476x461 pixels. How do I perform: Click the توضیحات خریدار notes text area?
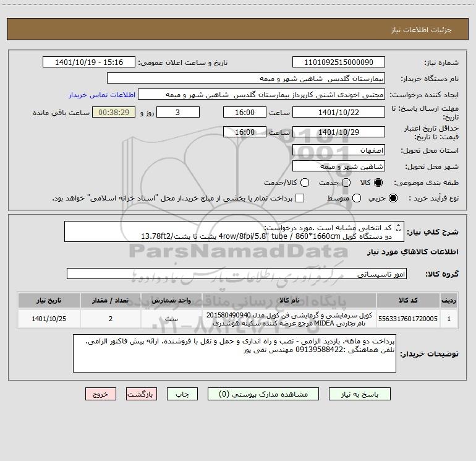point(234,353)
